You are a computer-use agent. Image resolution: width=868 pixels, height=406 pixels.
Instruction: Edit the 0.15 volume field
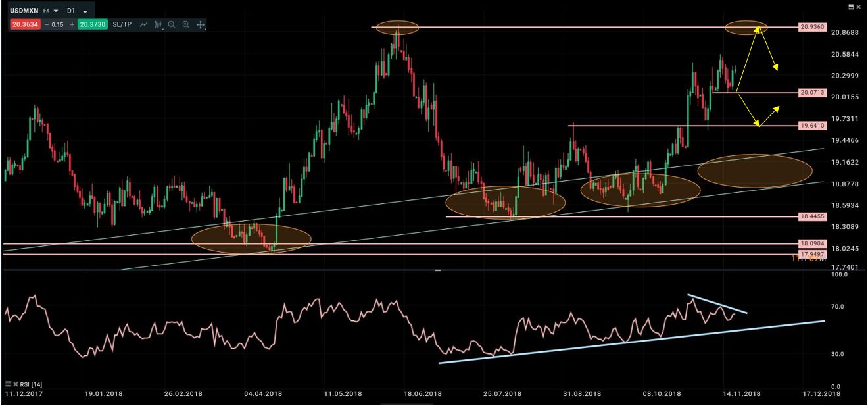point(57,25)
